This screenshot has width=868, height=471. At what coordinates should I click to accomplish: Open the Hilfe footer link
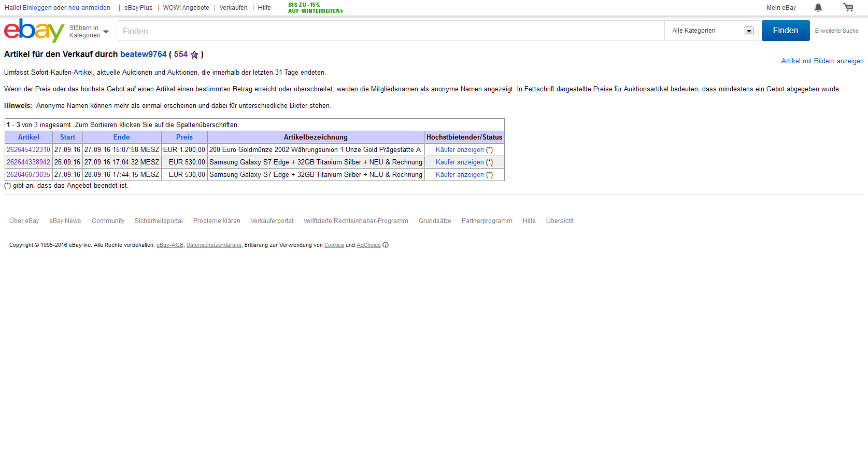point(529,221)
